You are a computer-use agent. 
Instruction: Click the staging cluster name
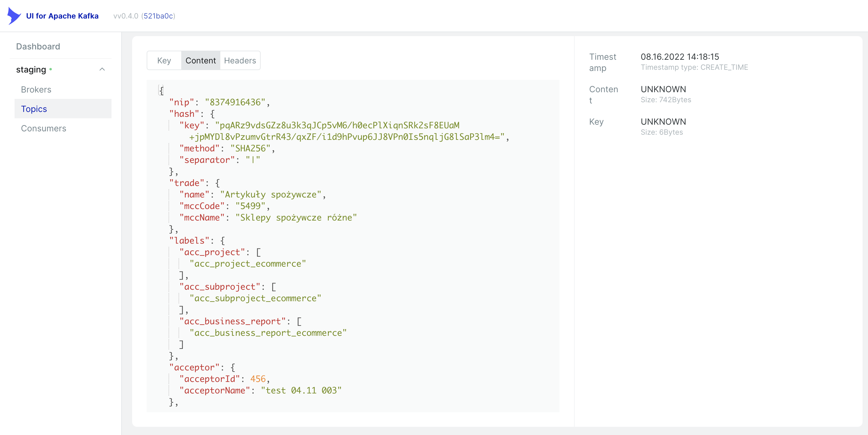point(31,69)
